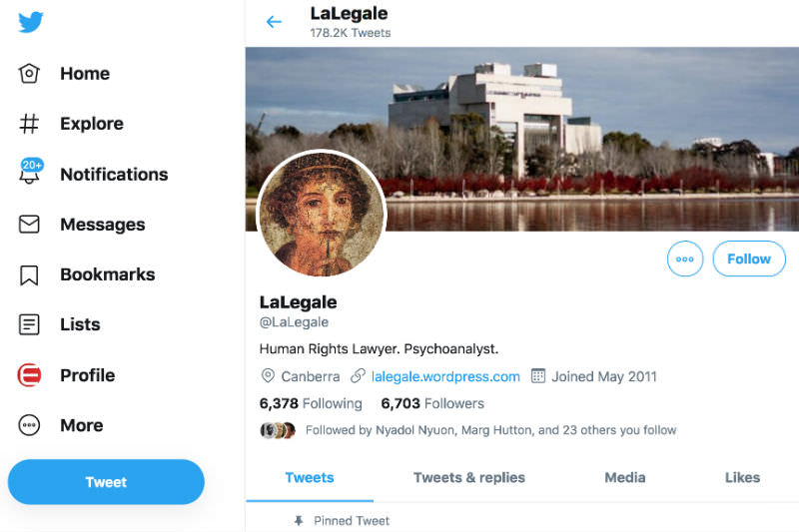Follow the LaLegale account

pos(748,259)
